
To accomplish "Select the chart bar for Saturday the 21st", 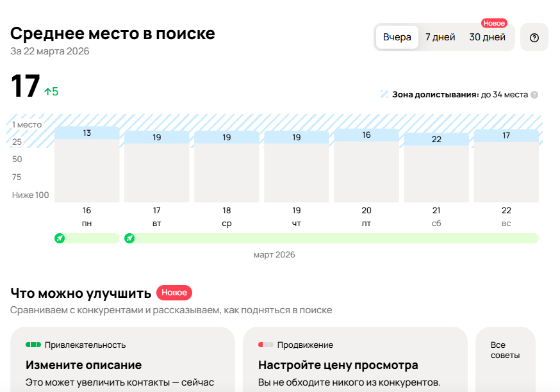I will coord(436,167).
